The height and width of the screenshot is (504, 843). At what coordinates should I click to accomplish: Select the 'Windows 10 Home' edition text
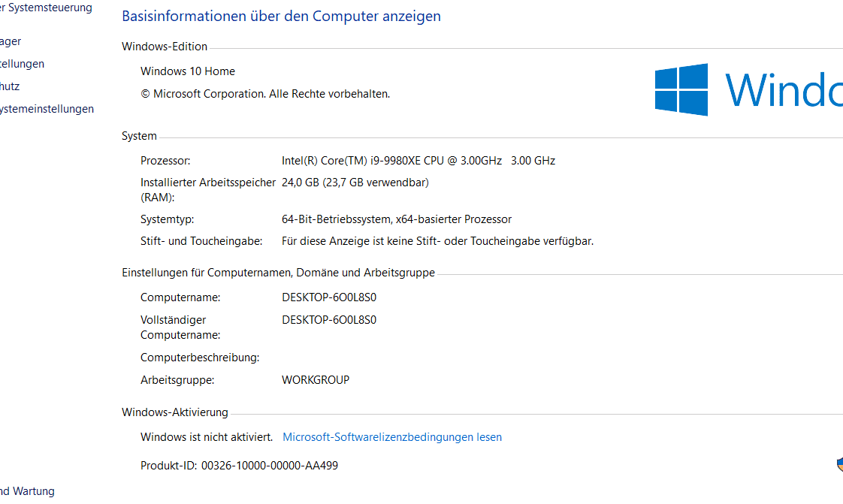click(x=188, y=71)
